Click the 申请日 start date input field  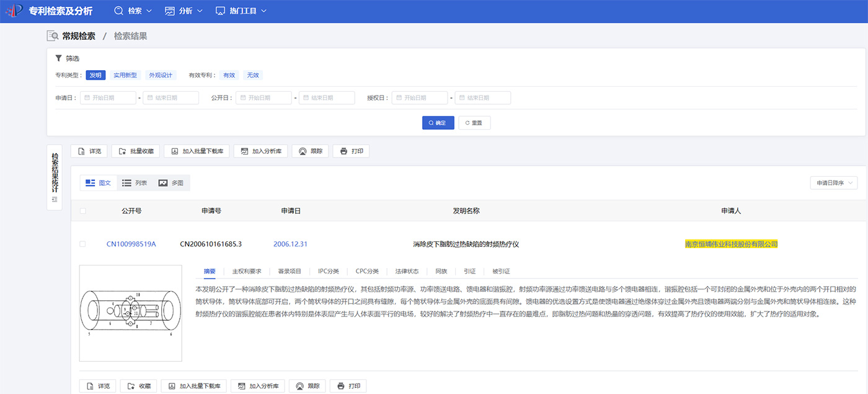coord(108,98)
